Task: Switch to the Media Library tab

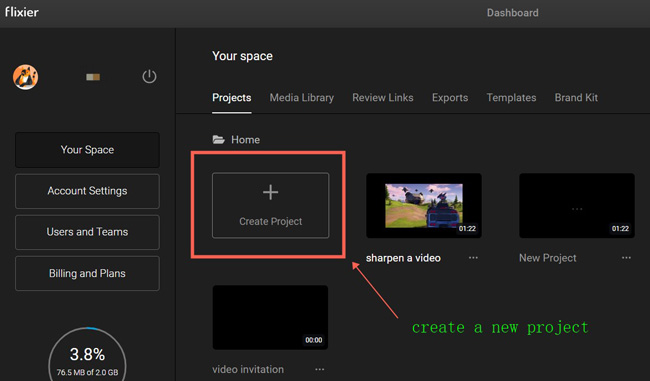Action: coord(302,98)
